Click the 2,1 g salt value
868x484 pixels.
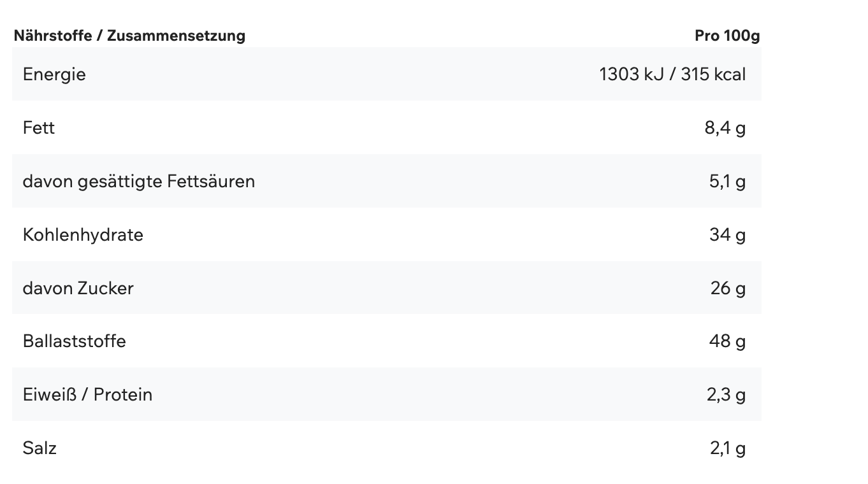click(x=727, y=448)
